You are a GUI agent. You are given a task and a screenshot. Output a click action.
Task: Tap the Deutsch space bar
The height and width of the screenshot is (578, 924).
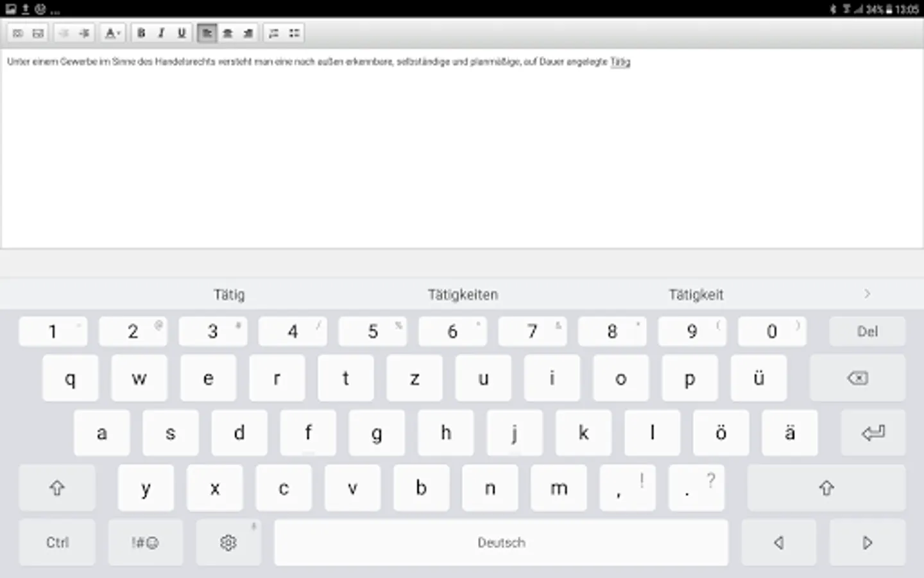[x=501, y=543]
